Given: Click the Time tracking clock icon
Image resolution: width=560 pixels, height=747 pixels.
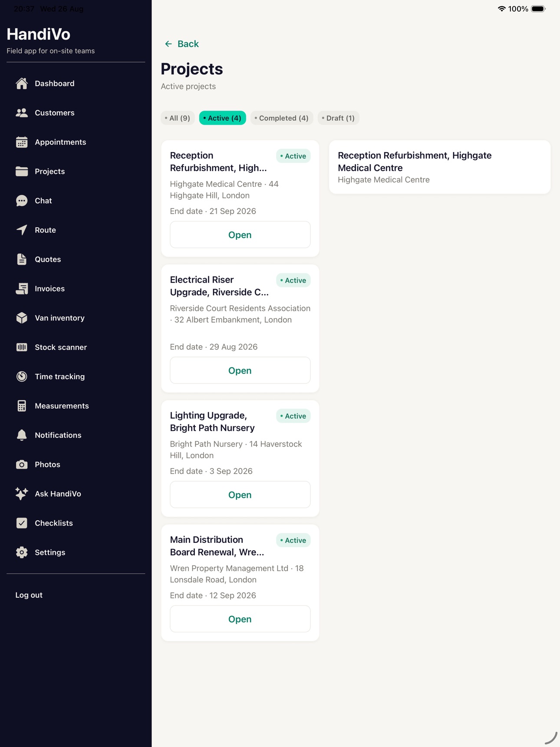Looking at the screenshot, I should (x=22, y=377).
